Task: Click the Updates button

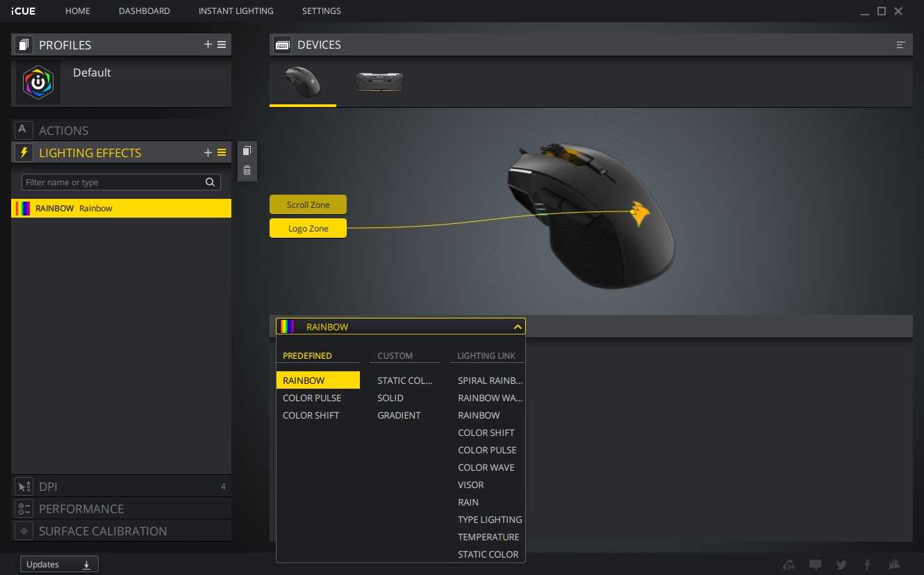Action: pos(59,565)
